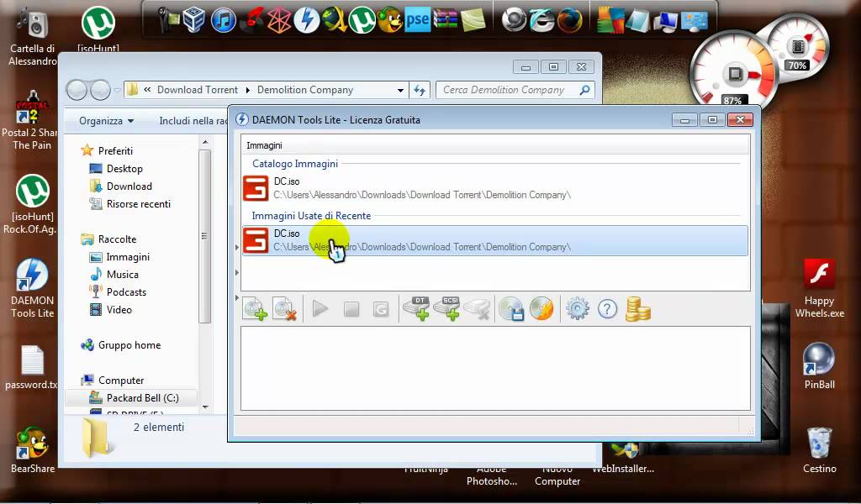This screenshot has width=861, height=504.
Task: Open DAEMON Tools Preferences gear
Action: point(577,309)
